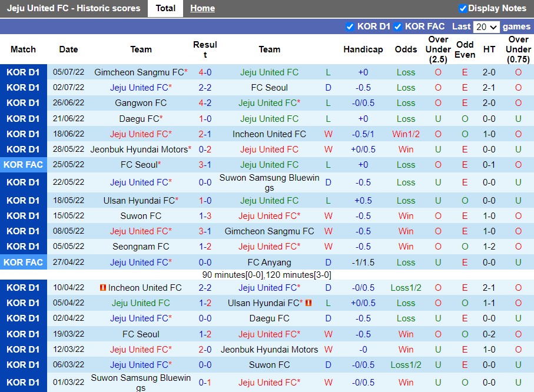Click the 90 minutes extra time note row
The width and height of the screenshot is (534, 392).
click(267, 275)
